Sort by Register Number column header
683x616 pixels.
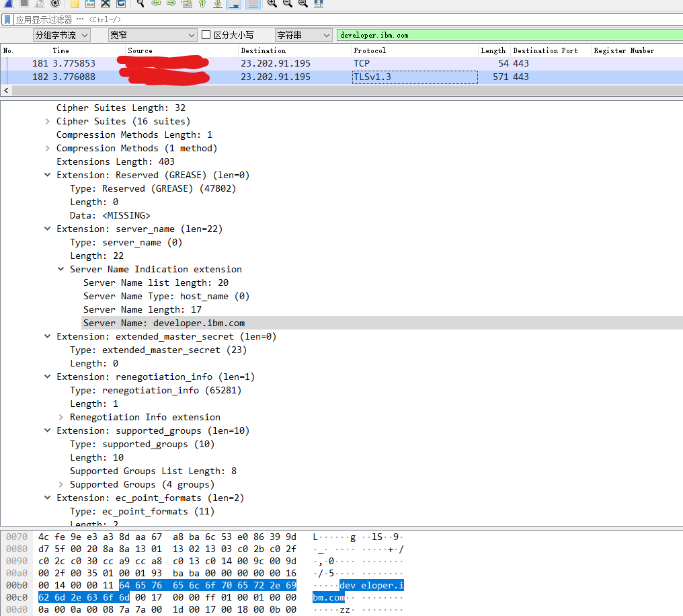click(x=637, y=50)
